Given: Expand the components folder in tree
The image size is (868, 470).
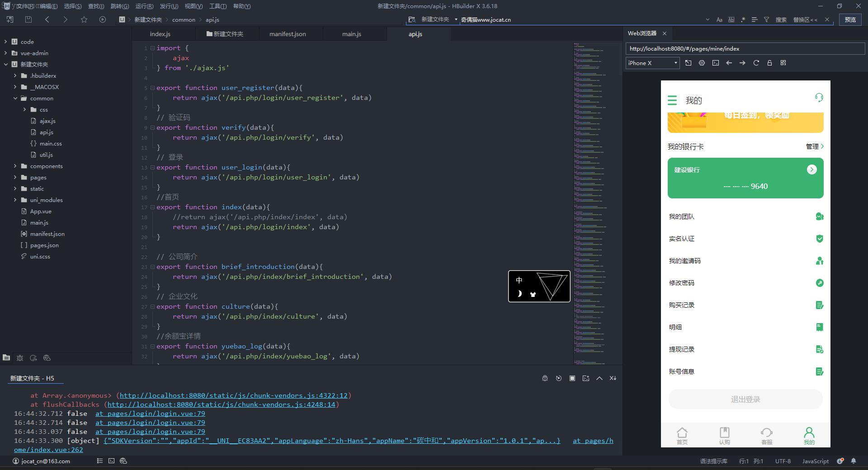Looking at the screenshot, I should tap(15, 166).
